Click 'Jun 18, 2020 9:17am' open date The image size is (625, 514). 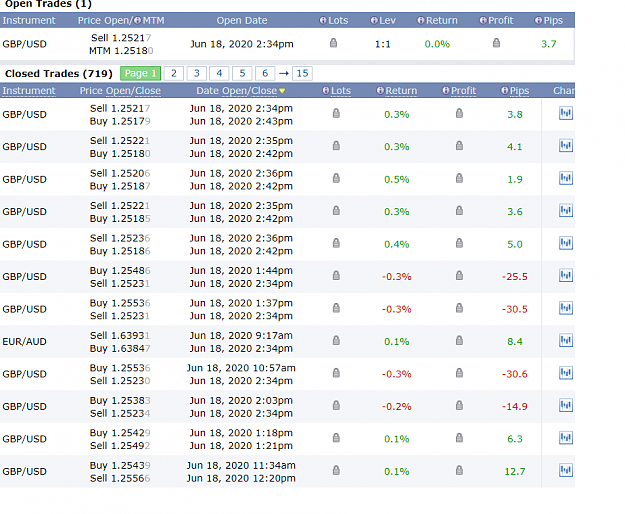pos(241,335)
